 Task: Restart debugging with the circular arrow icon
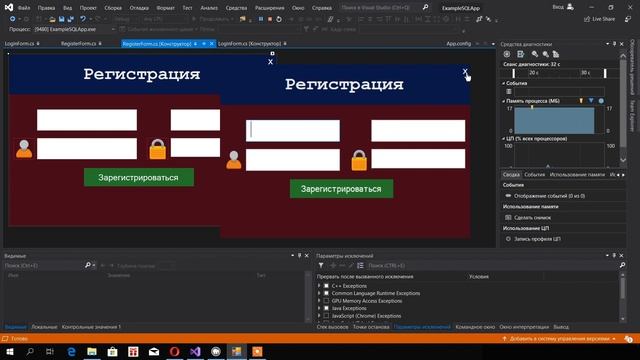(x=279, y=19)
